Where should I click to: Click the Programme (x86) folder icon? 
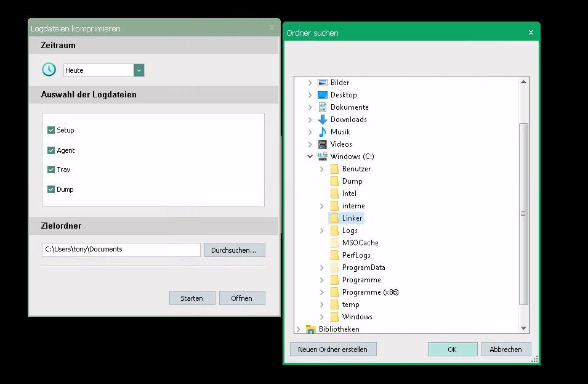point(334,292)
